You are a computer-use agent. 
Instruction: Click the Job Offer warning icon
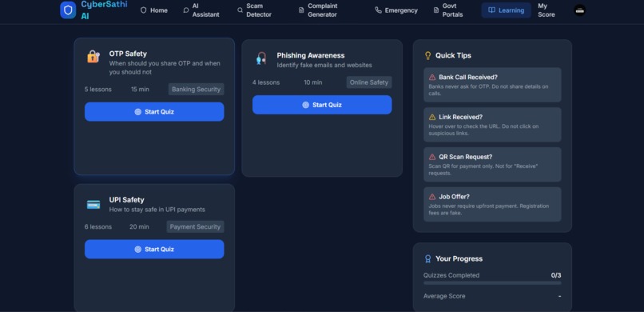pyautogui.click(x=432, y=197)
